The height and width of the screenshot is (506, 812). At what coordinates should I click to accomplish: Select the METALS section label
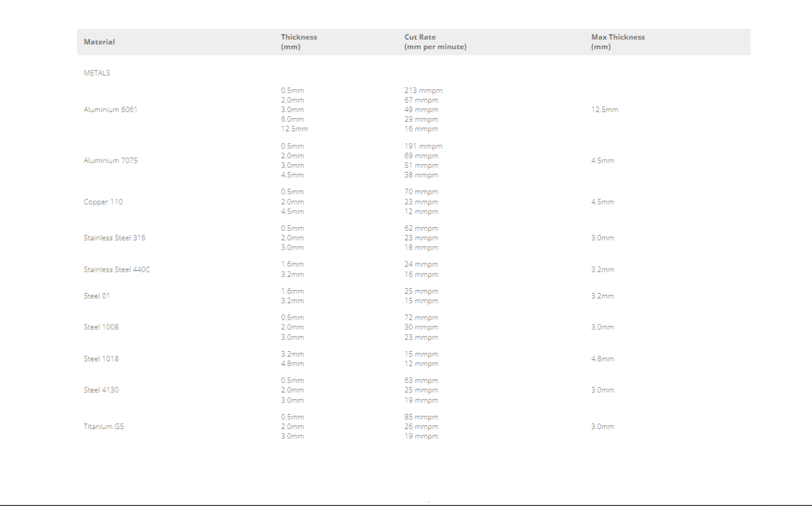tap(97, 73)
